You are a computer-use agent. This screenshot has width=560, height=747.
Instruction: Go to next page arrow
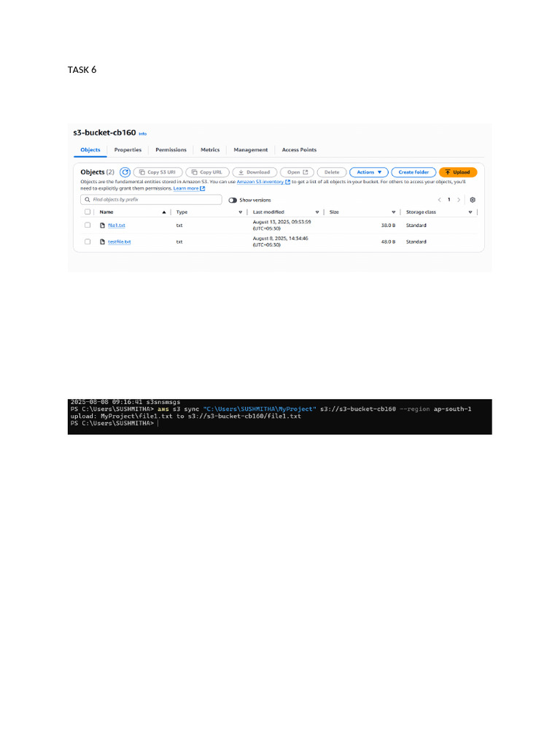click(x=459, y=200)
